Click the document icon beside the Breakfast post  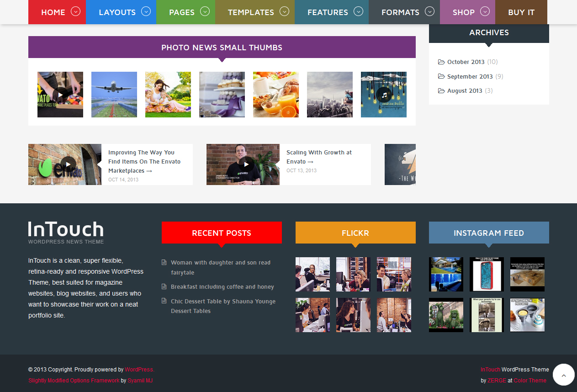[x=164, y=286]
